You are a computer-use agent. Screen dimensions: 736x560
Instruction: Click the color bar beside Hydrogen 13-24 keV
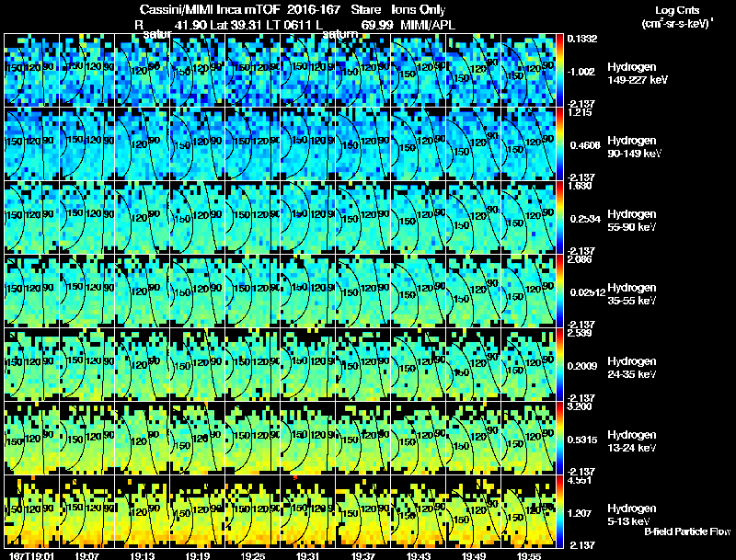559,438
